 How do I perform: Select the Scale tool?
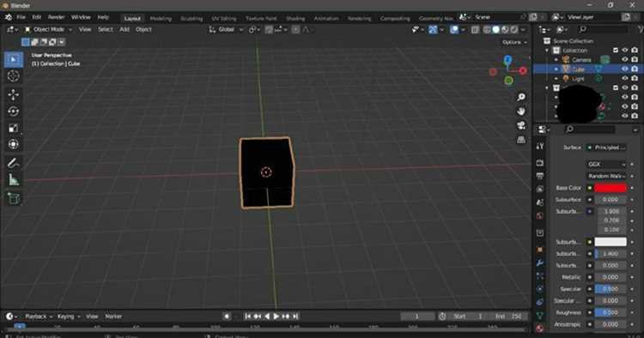[x=13, y=128]
